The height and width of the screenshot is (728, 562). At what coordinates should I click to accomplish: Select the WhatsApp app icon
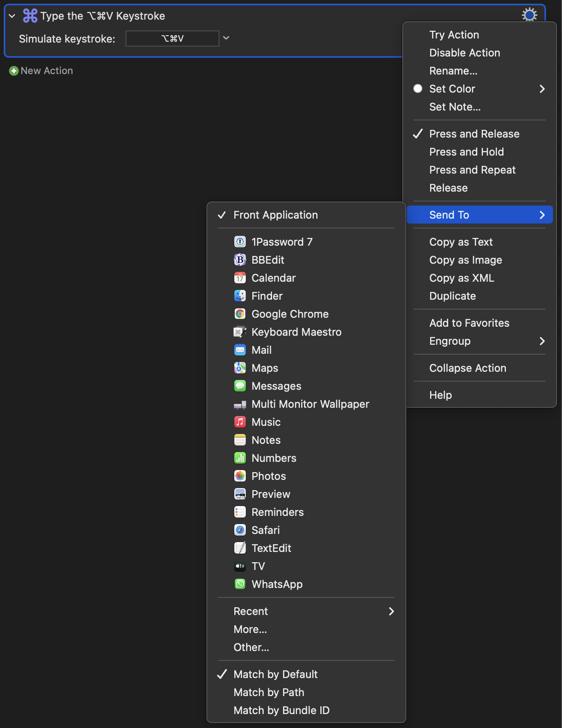(240, 584)
